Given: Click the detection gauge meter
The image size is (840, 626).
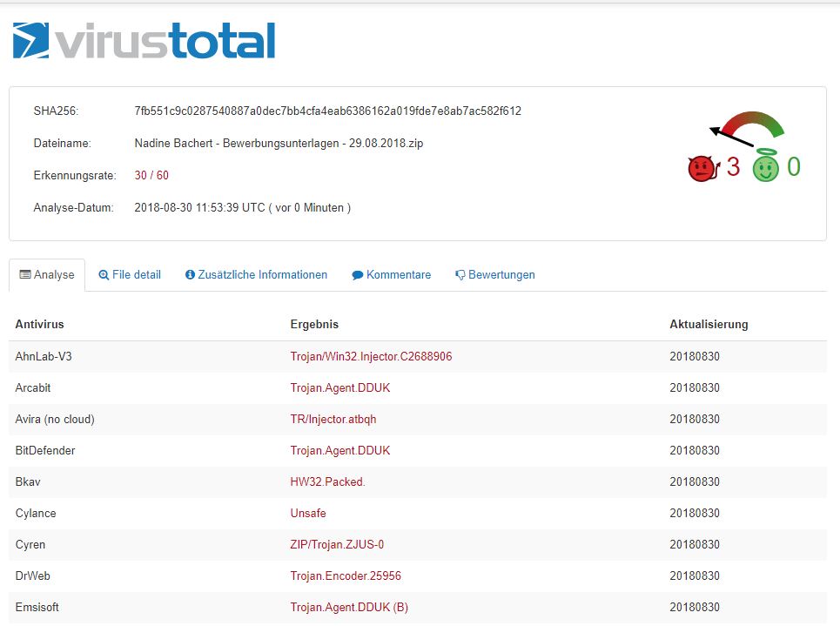Looking at the screenshot, I should click(747, 129).
